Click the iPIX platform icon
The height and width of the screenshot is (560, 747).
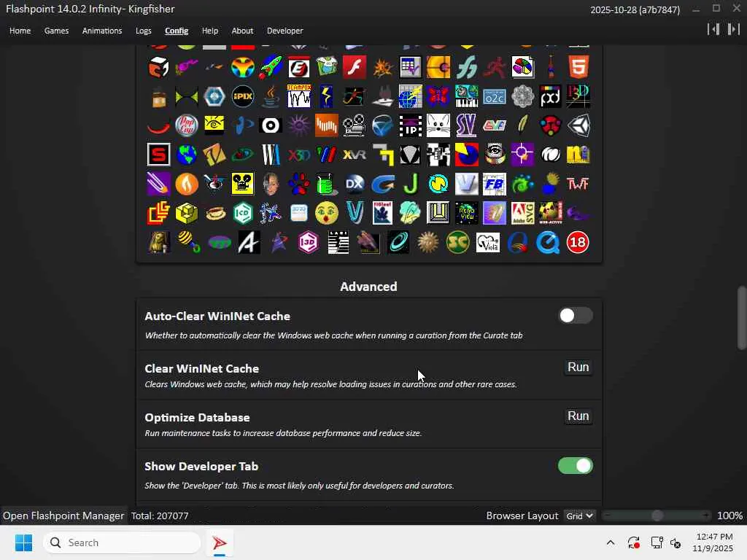point(242,96)
